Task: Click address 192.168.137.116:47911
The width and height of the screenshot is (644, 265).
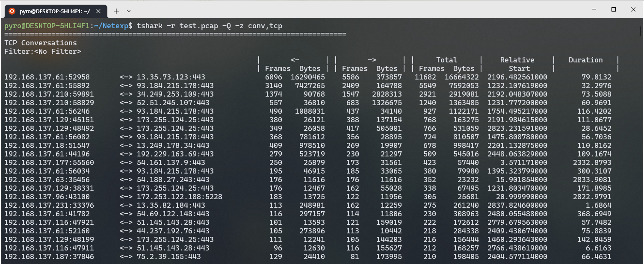Action: (x=49, y=248)
